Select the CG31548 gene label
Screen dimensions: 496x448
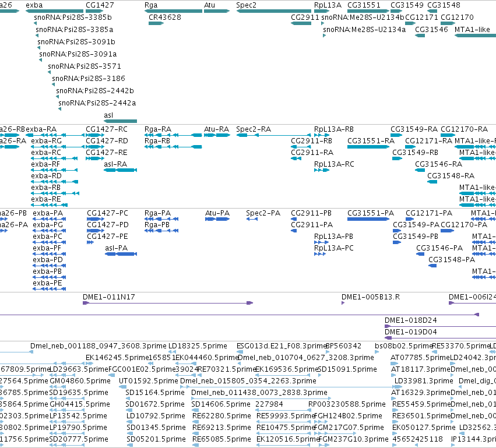click(444, 5)
